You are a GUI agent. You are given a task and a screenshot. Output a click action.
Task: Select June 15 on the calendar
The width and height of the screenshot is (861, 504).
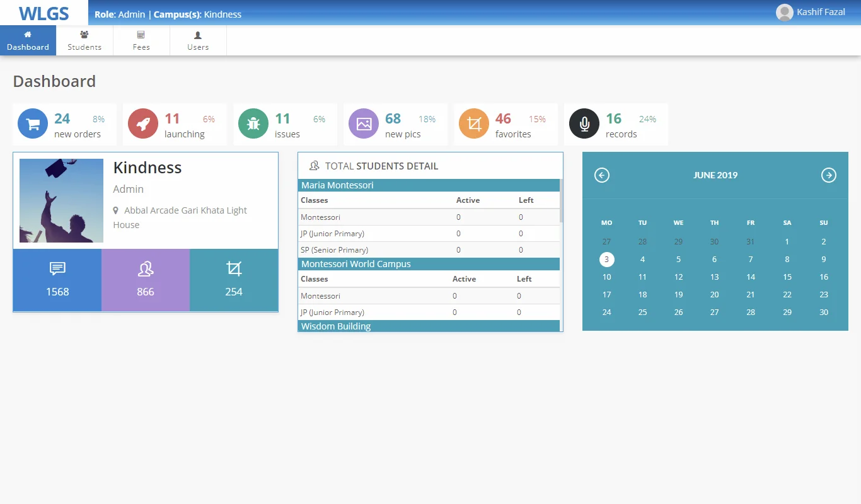pyautogui.click(x=787, y=277)
